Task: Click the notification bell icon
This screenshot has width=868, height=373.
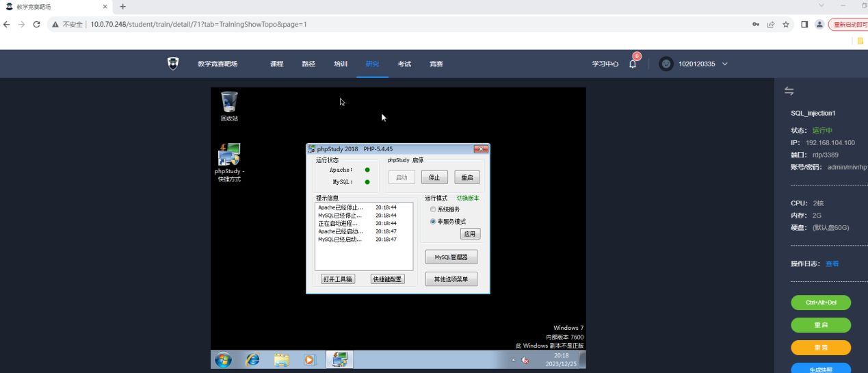Action: 633,64
